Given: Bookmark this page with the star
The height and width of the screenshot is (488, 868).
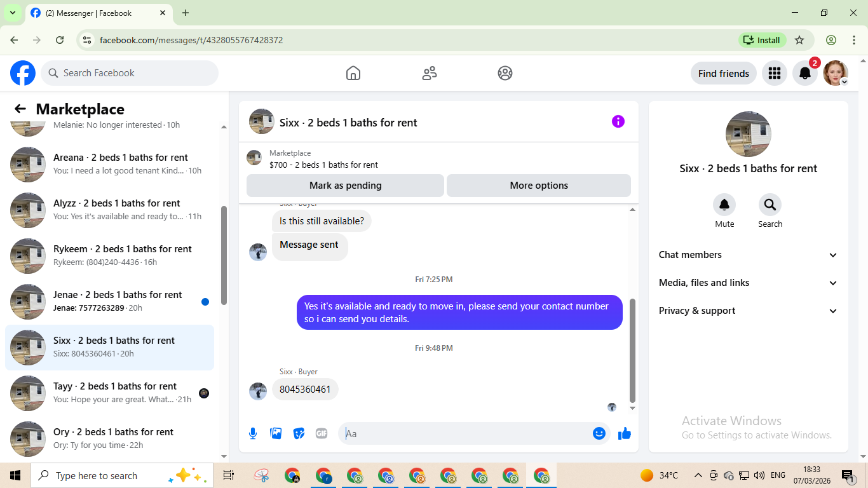Looking at the screenshot, I should pos(799,40).
